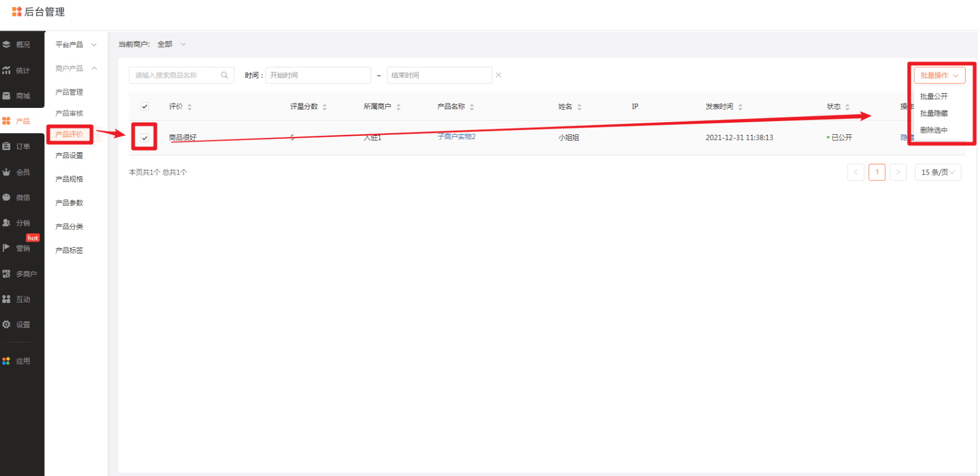The height and width of the screenshot is (476, 980).
Task: Open the 概况 overview icon in sidebar
Action: [7, 44]
